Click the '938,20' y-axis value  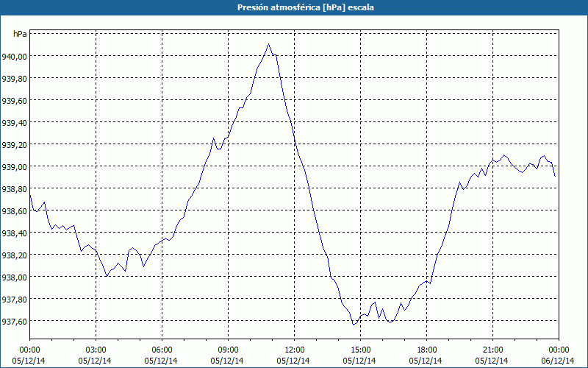click(x=14, y=255)
